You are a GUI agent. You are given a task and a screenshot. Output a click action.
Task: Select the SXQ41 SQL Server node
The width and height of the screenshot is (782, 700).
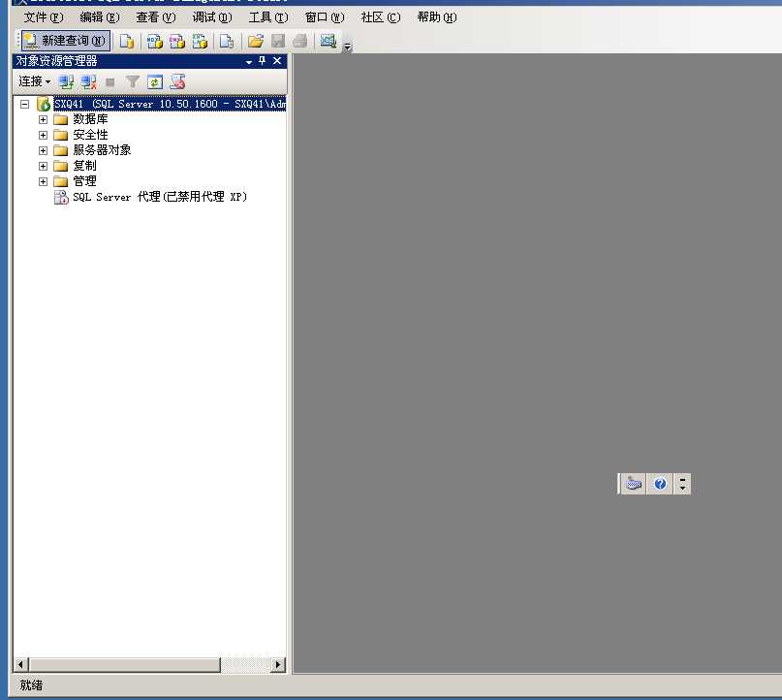pos(170,104)
